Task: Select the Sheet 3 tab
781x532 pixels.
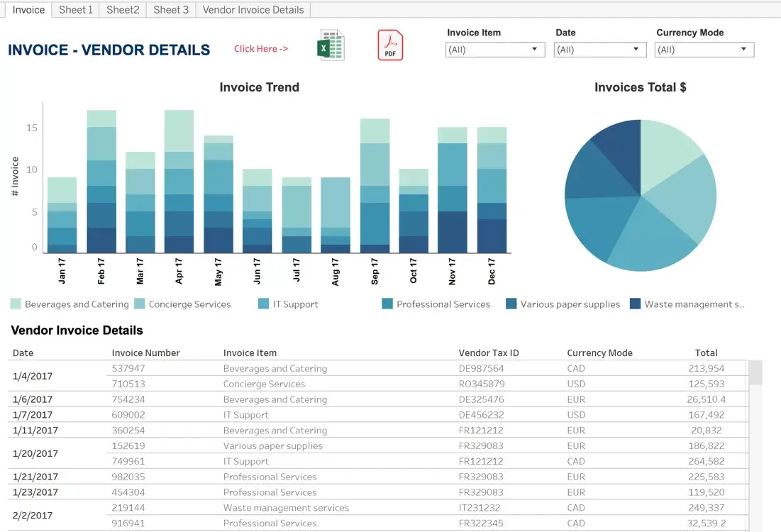Action: tap(171, 9)
